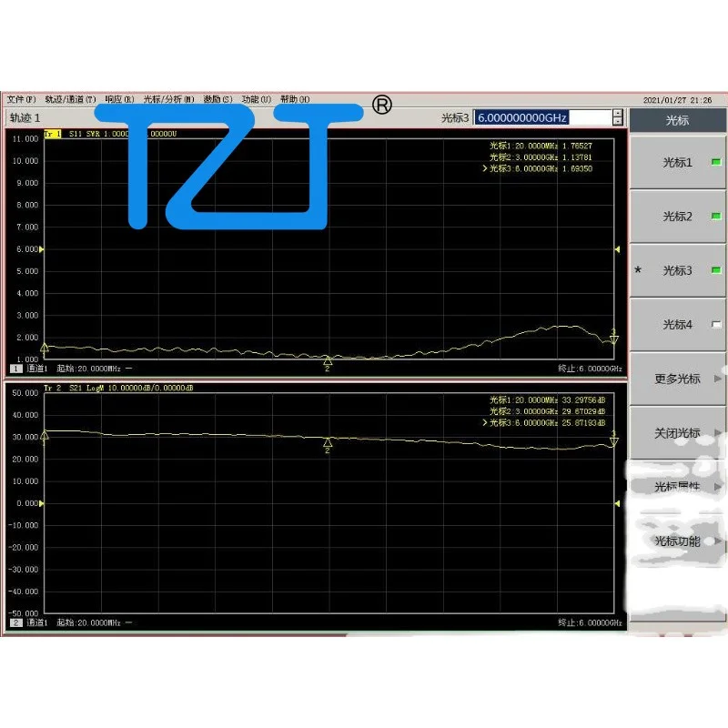Image resolution: width=728 pixels, height=728 pixels.
Task: Click the 轨迹 1 title label
Action: click(25, 118)
